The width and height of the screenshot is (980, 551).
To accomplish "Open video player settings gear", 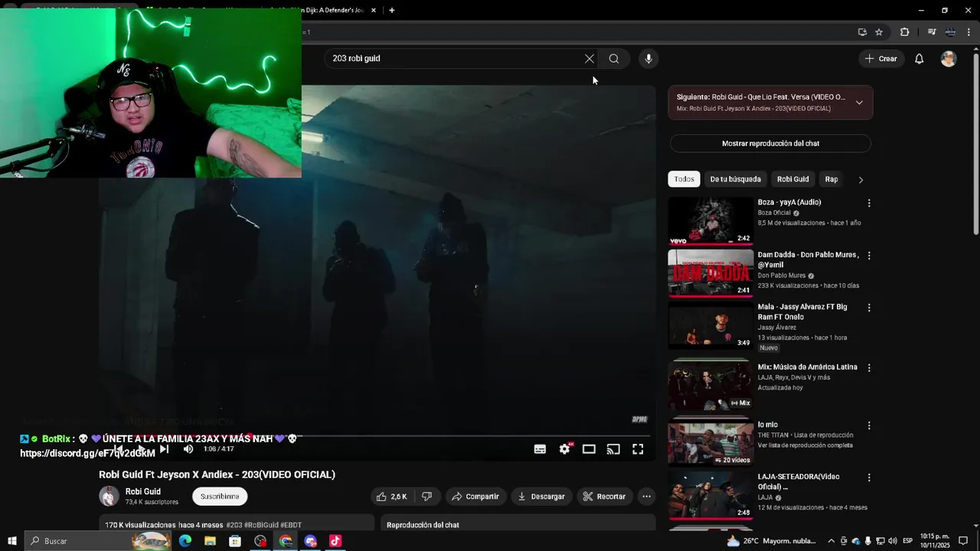I will 564,449.
